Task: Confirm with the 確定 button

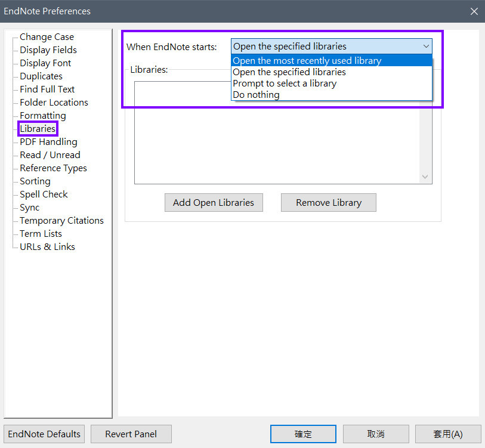Action: pos(303,434)
